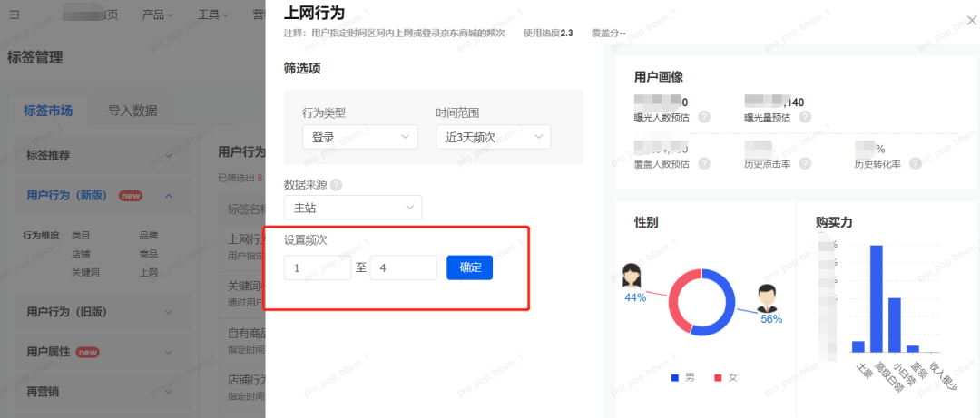The height and width of the screenshot is (418, 980).
Task: Select the 上网 behavior dimension
Action: click(x=149, y=272)
